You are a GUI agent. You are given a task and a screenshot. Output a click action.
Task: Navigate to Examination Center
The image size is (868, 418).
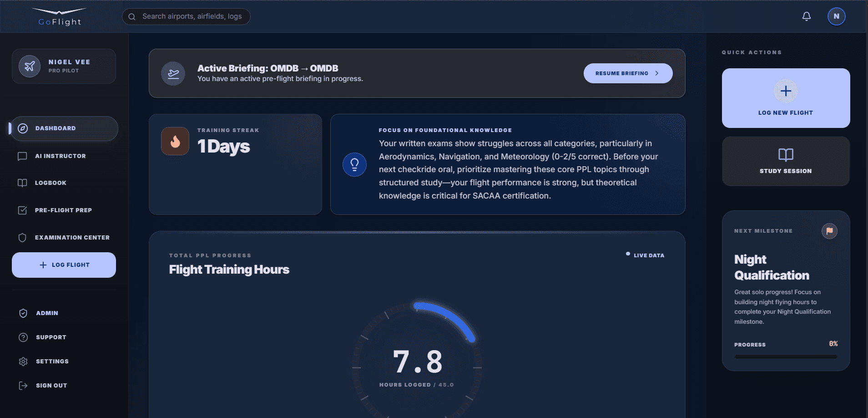click(64, 238)
